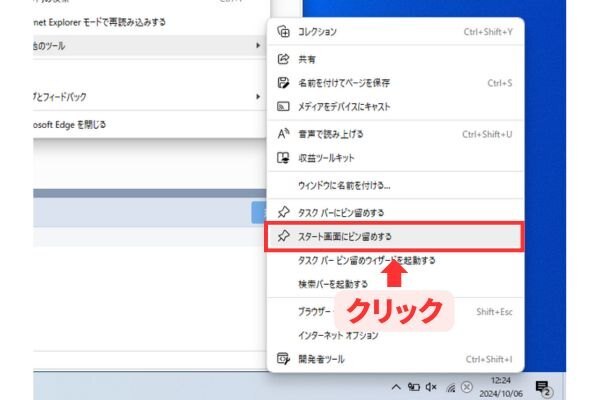Screen dimensions: 600x400
Task: Click the 開発者ツール developer tools icon
Action: (283, 359)
